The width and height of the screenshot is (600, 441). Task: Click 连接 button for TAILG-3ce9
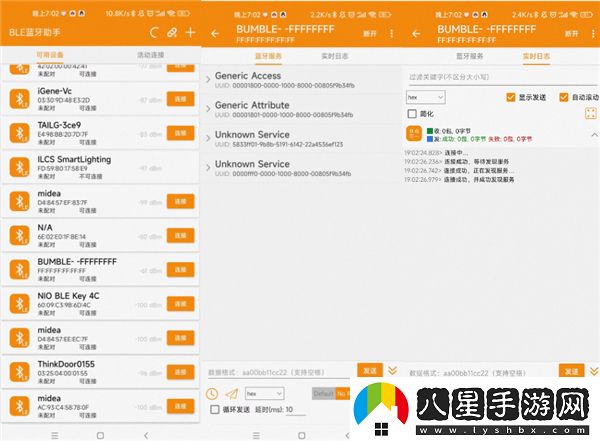coord(179,129)
